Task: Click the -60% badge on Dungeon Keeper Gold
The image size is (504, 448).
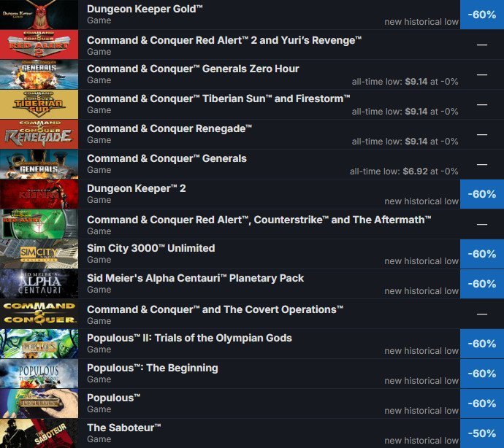Action: click(482, 15)
